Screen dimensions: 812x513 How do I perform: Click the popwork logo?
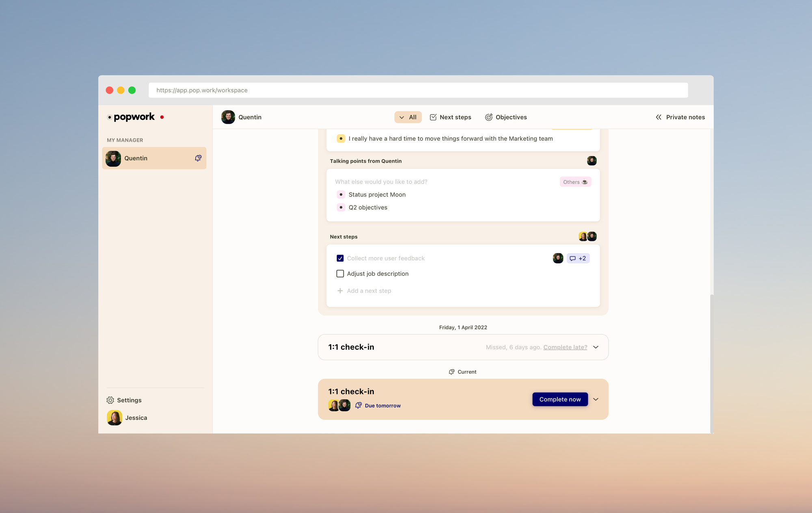[x=134, y=117]
